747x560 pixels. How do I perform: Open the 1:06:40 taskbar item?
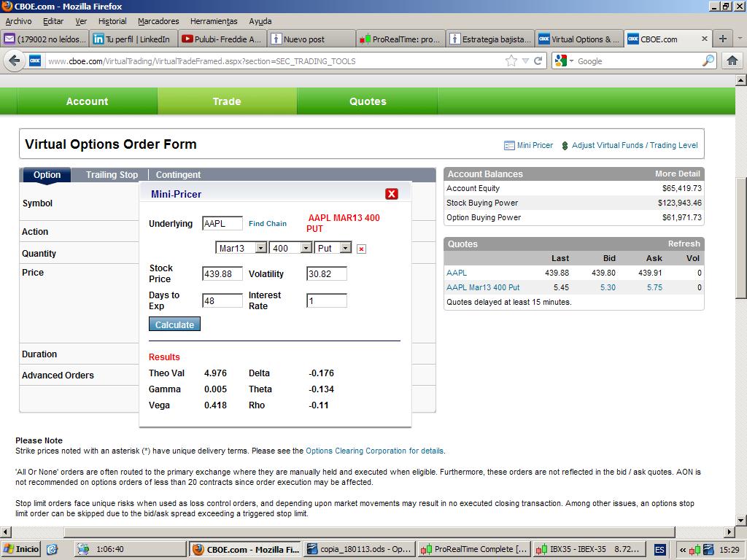[130, 550]
